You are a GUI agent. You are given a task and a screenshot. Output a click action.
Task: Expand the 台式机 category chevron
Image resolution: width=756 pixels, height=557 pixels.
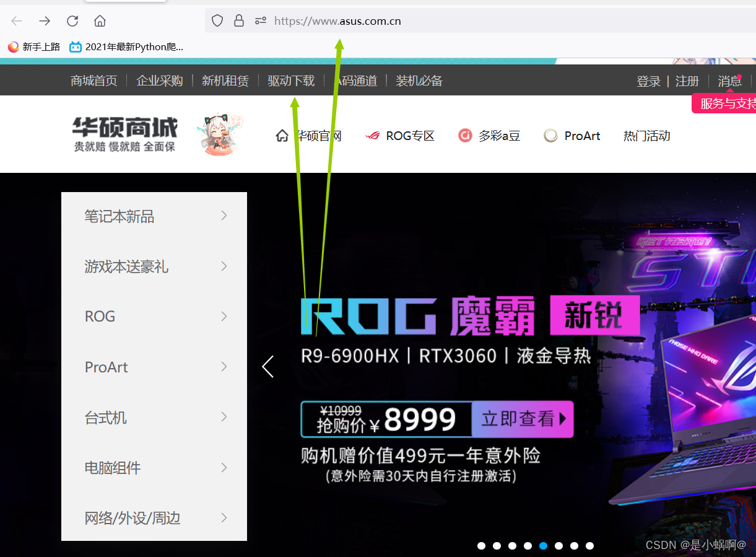coord(223,417)
